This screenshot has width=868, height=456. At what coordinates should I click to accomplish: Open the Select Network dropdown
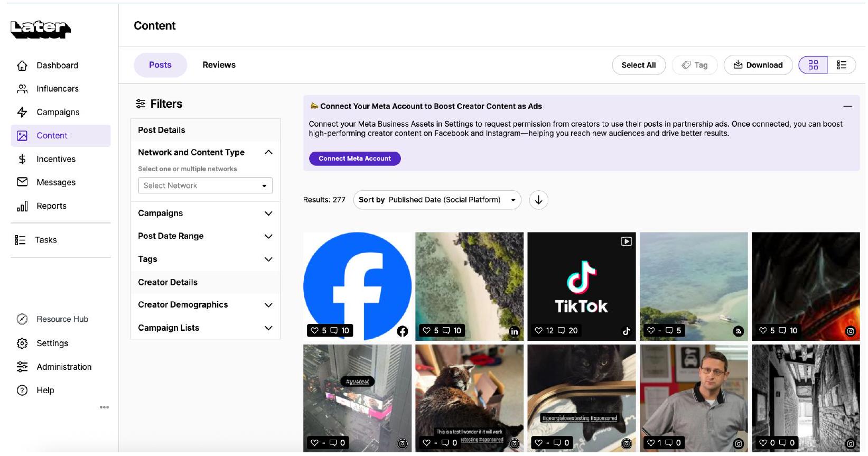coord(205,186)
